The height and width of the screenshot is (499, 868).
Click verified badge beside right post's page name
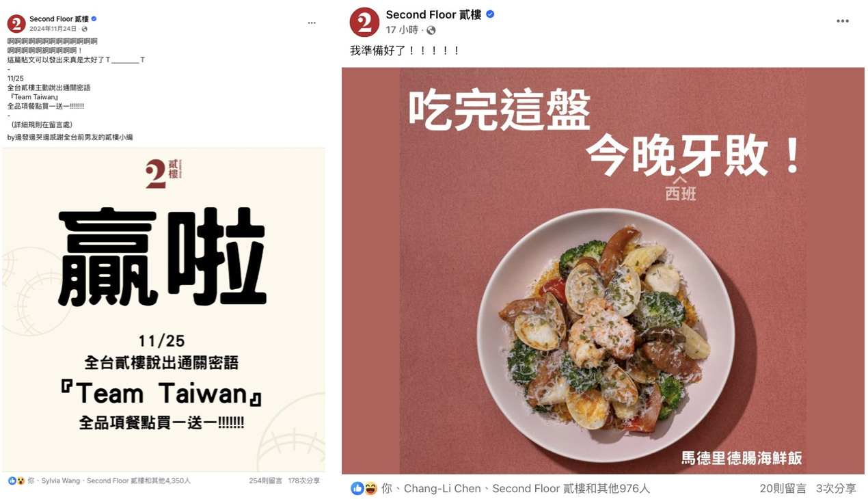(490, 14)
